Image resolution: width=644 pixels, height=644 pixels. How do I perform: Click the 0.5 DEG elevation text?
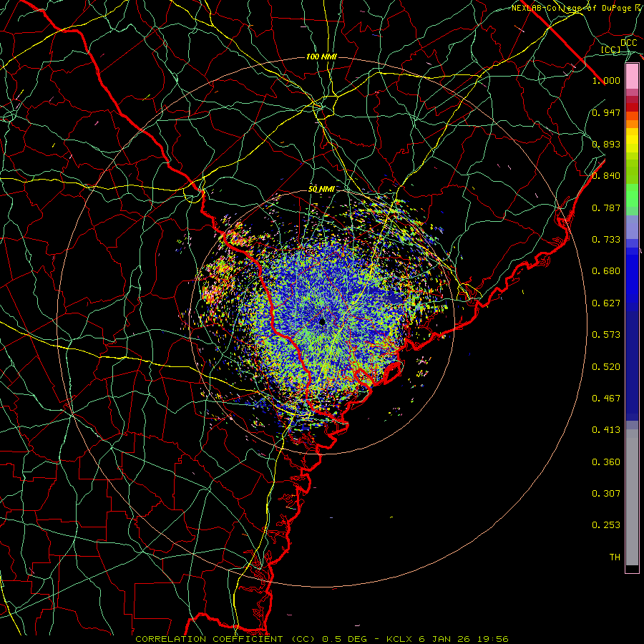pyautogui.click(x=345, y=639)
